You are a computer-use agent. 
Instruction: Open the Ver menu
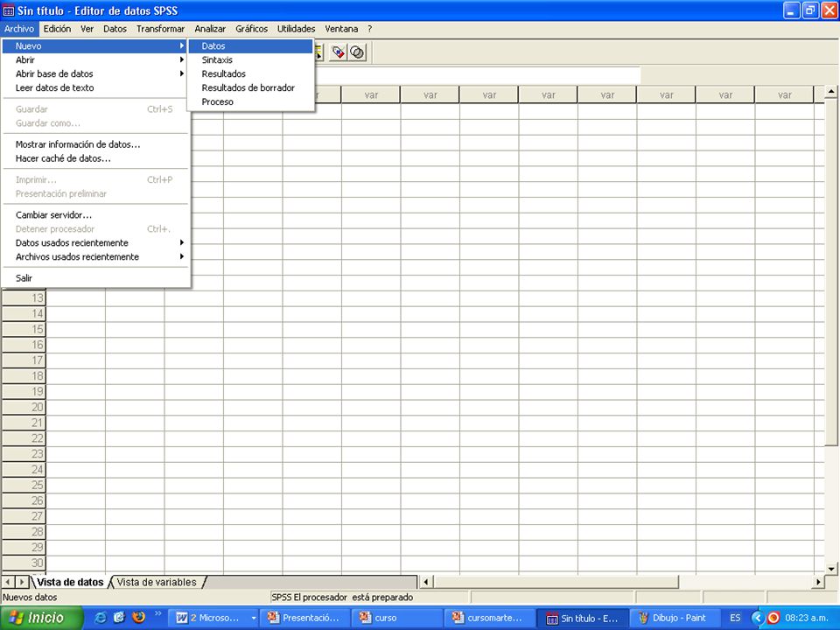tap(87, 29)
